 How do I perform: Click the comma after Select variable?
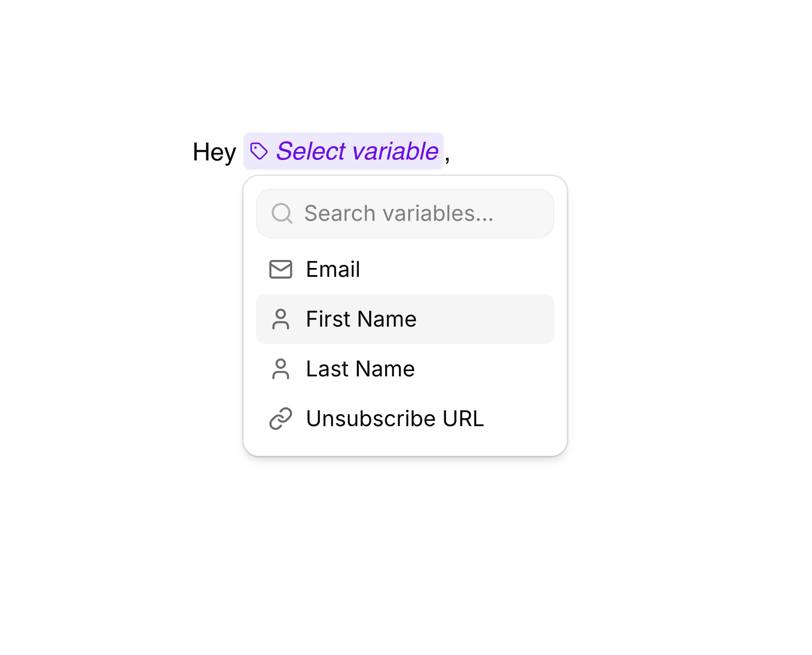(450, 155)
